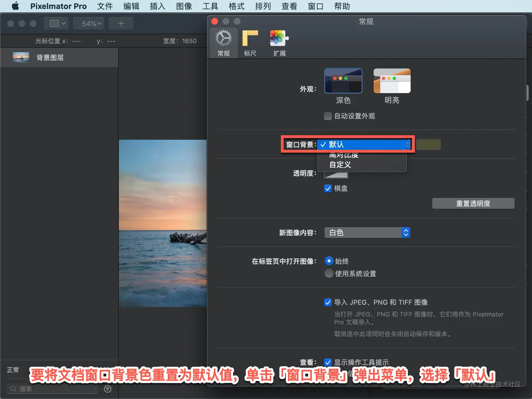Toggle the 棋盘 checkbox
This screenshot has height=399, width=532.
pyautogui.click(x=328, y=188)
